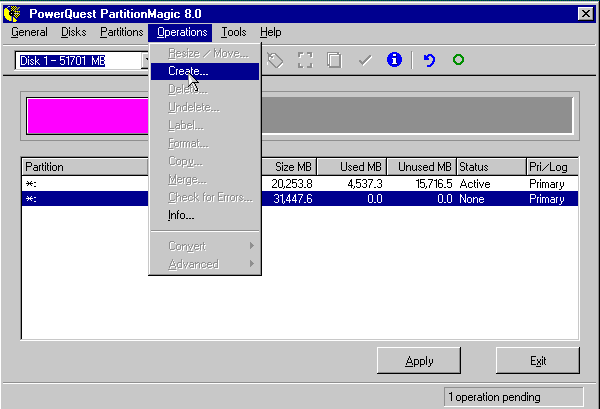600x409 pixels.
Task: Open the General menu
Action: click(29, 32)
